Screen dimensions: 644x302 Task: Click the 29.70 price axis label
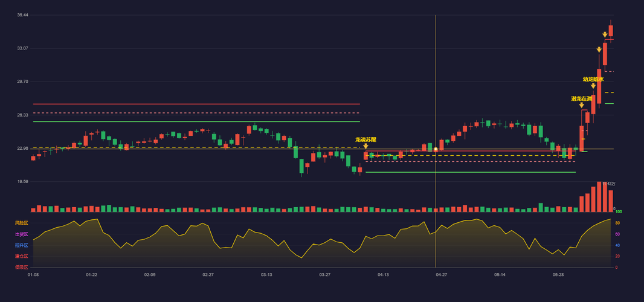(22, 82)
